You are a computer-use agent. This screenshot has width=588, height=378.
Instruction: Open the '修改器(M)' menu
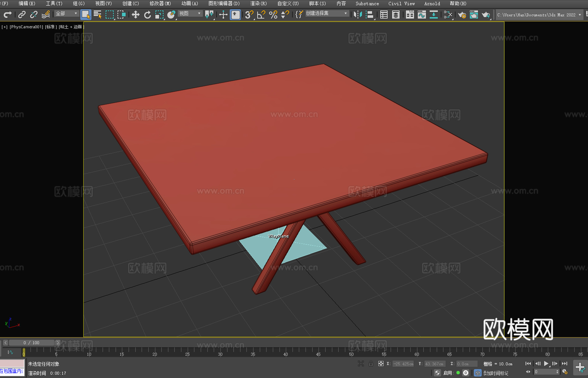tap(160, 3)
